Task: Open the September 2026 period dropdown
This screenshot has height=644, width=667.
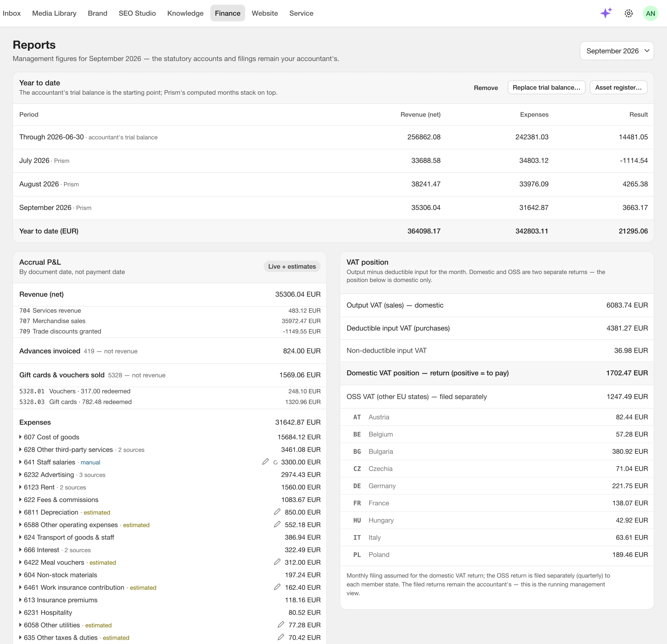Action: [617, 51]
